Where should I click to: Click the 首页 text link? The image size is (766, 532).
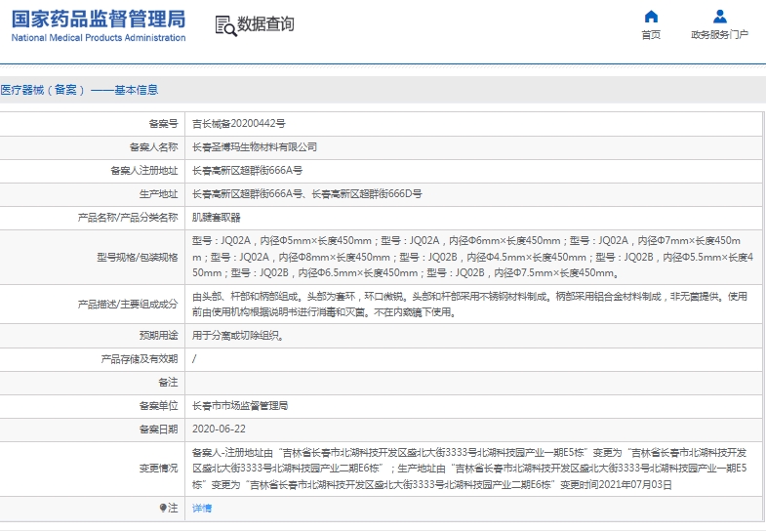[x=651, y=35]
